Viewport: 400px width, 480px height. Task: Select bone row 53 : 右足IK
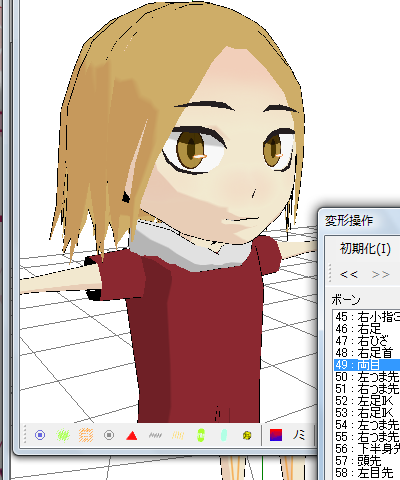[366, 413]
